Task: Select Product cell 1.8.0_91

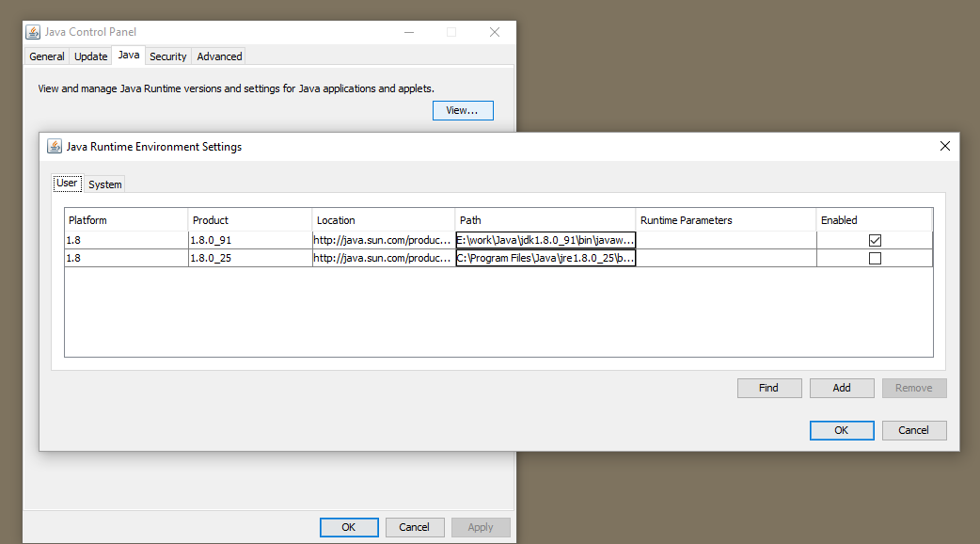Action: click(250, 240)
